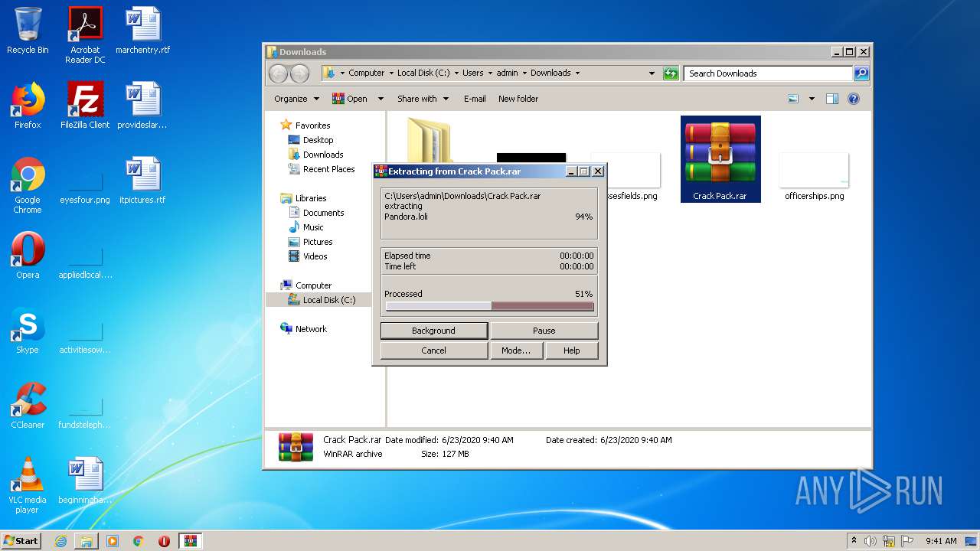Click the Explorer Forward navigation arrow
This screenshot has height=551, width=980.
(x=300, y=73)
